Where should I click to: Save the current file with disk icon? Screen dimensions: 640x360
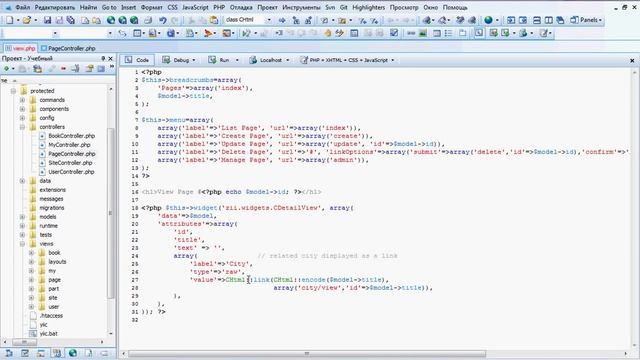[47, 20]
